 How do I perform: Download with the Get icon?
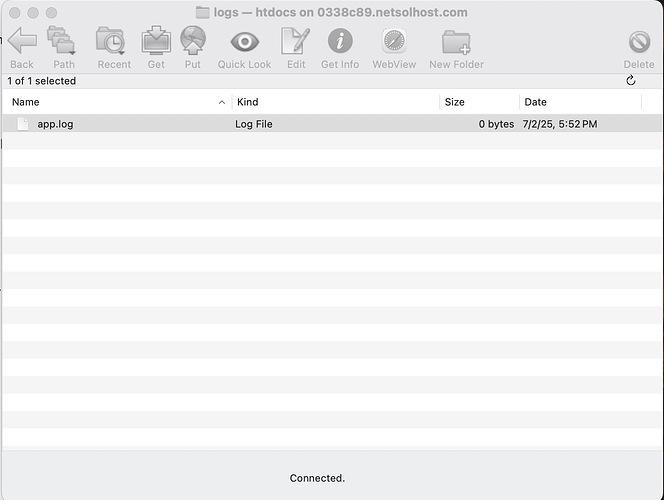pyautogui.click(x=156, y=41)
